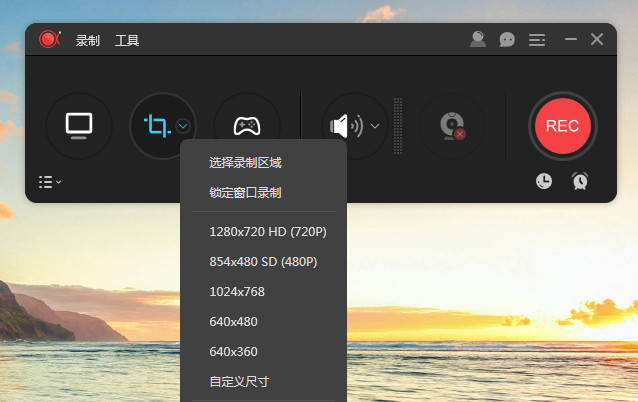Choose the 选择录制区域 option
638x402 pixels.
(246, 162)
